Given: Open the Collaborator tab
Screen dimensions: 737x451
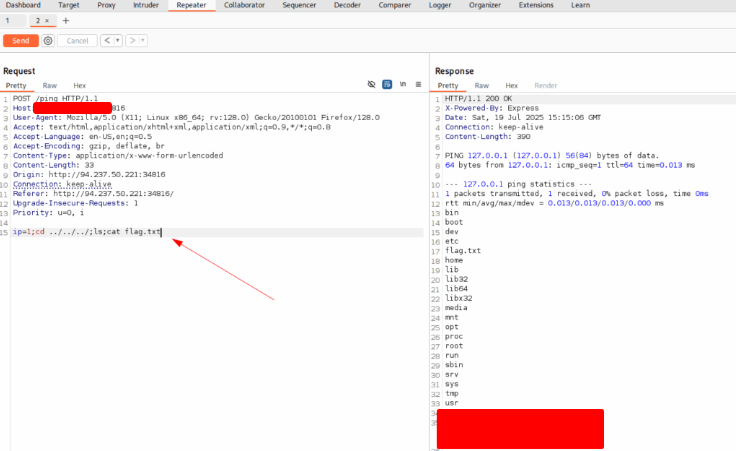Looking at the screenshot, I should pos(244,5).
